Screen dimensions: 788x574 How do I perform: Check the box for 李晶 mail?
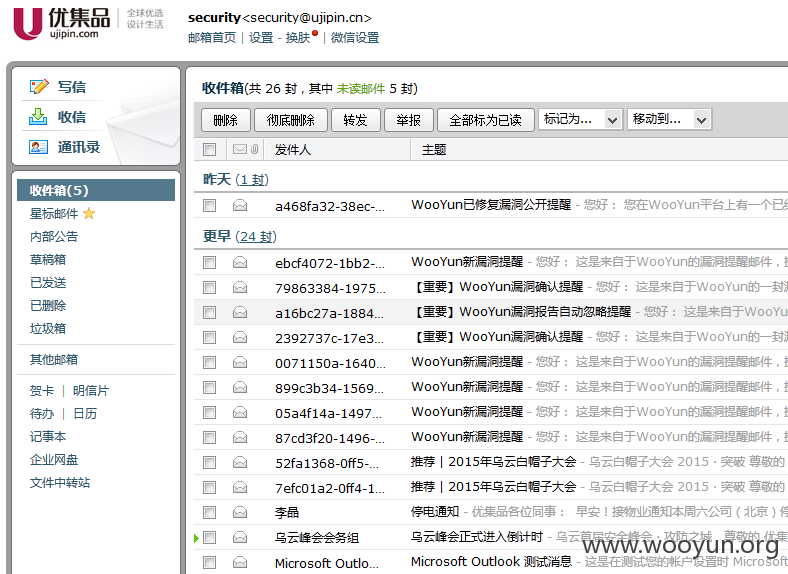coord(210,513)
